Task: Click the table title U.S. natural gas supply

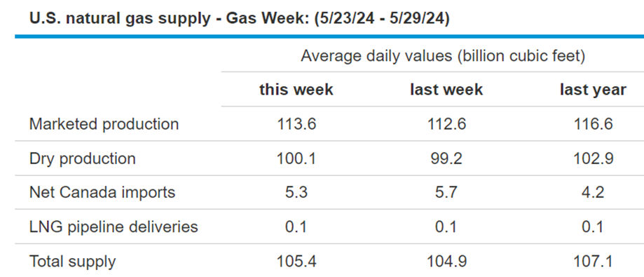Action: (x=240, y=20)
